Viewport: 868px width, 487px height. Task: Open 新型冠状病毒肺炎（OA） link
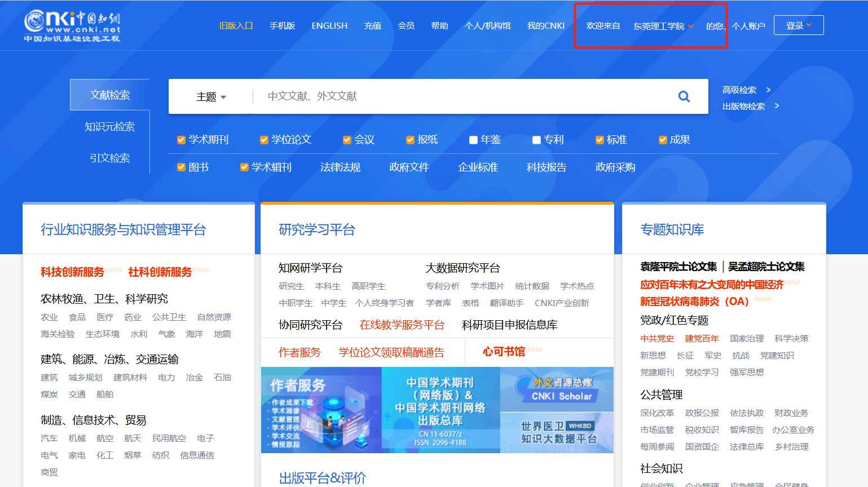pos(694,302)
